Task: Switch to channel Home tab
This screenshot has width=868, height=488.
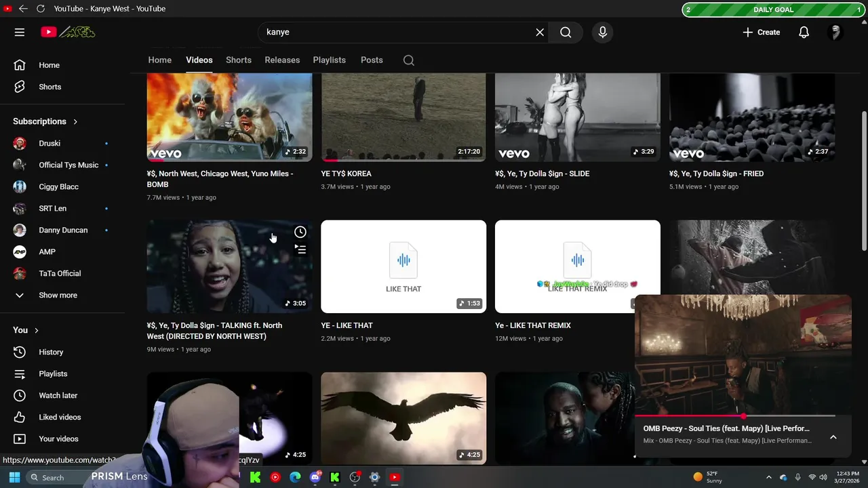Action: [x=160, y=60]
